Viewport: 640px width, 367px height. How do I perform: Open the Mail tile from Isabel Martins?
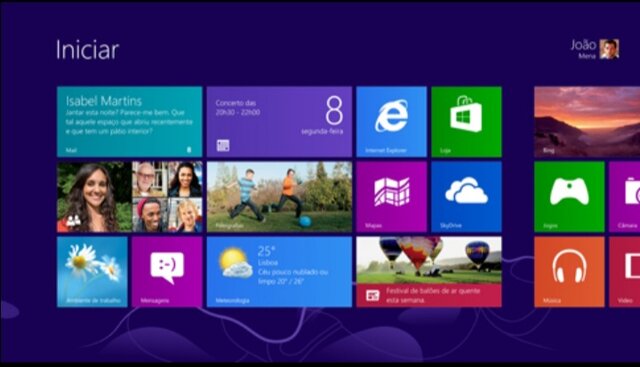coord(129,122)
